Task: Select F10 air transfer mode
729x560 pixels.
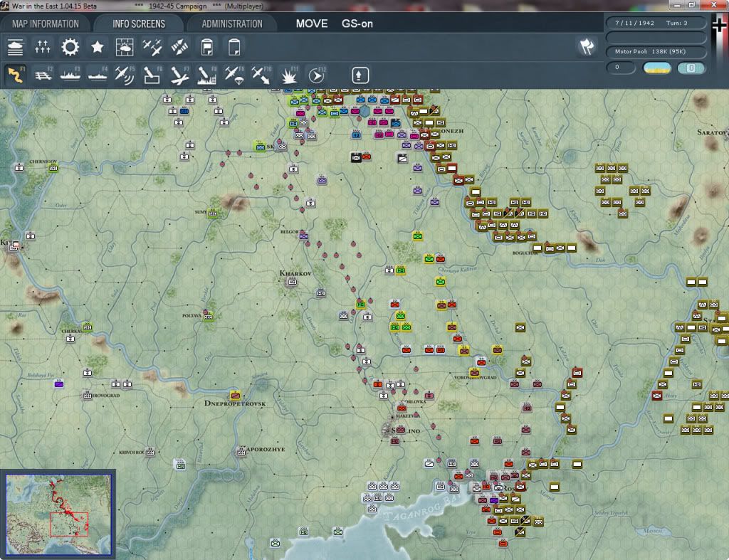Action: tap(262, 75)
